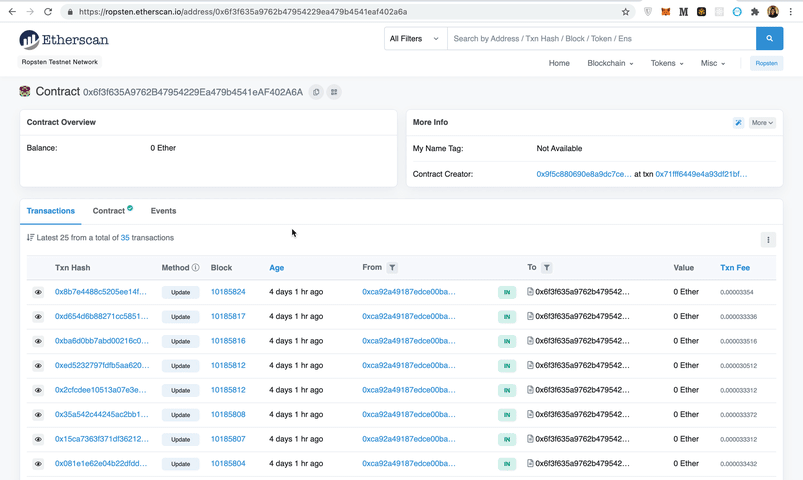This screenshot has height=480, width=803.
Task: Click the To column filter icon
Action: point(547,268)
